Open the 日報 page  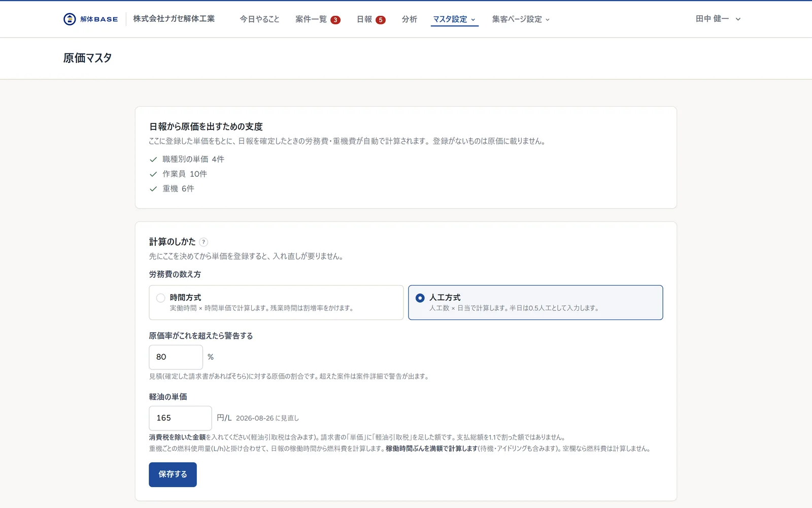point(364,19)
